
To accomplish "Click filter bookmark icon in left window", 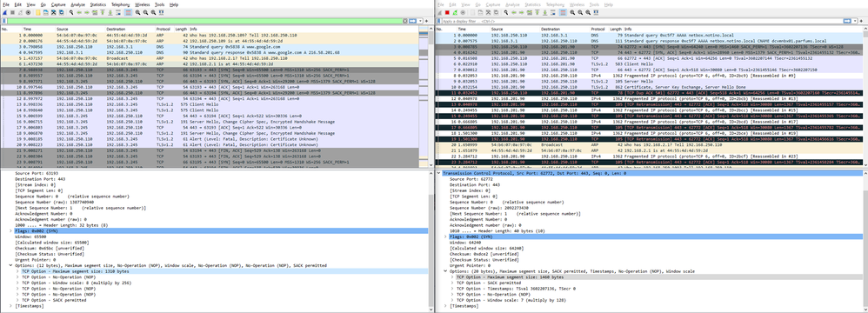I will pyautogui.click(x=3, y=21).
